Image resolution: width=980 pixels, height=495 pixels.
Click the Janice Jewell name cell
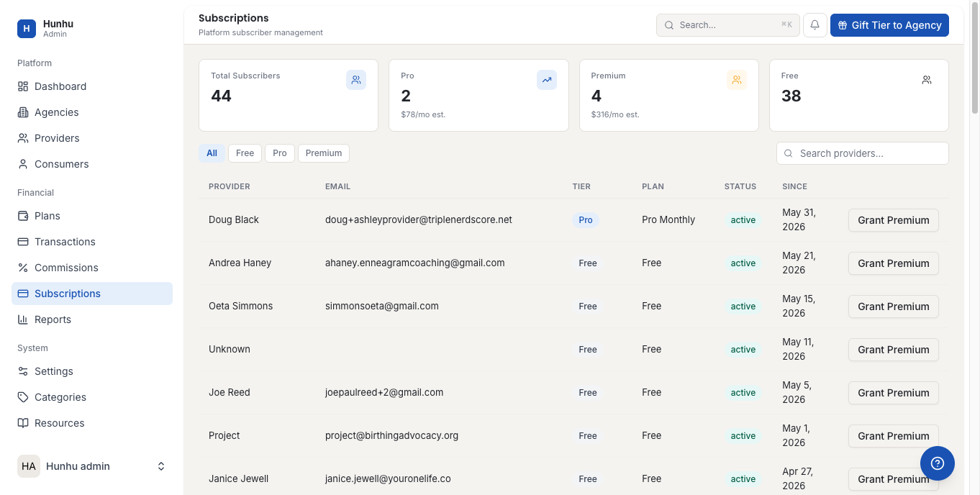click(x=238, y=478)
